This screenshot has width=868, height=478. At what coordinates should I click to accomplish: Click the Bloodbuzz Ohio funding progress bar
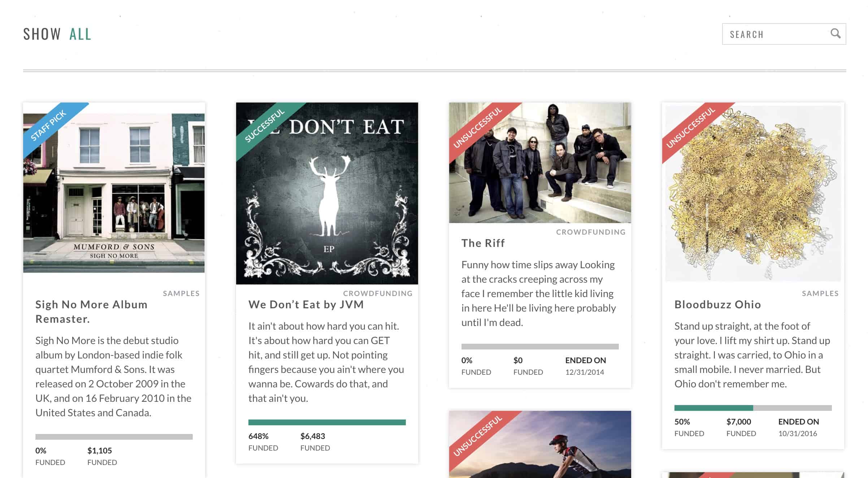(753, 408)
